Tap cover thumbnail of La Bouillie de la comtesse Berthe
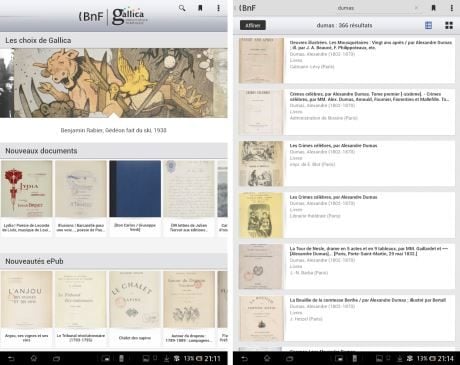Viewport: 460px width, 365px height. pos(261,318)
